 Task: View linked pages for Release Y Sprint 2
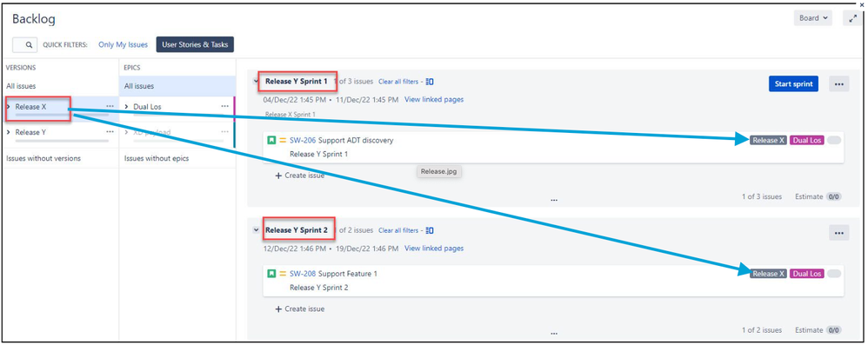pos(434,249)
